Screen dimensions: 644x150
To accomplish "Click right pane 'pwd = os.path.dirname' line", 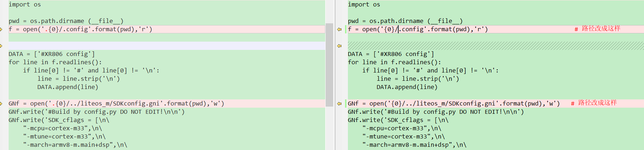I will (405, 21).
